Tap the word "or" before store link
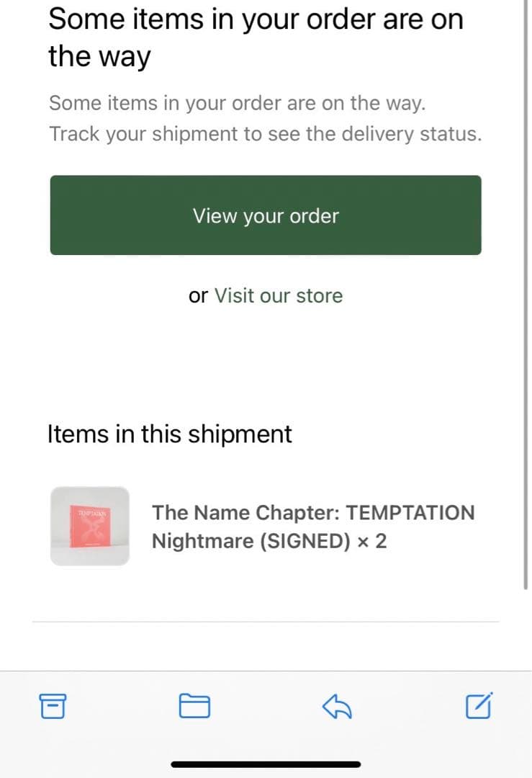Image resolution: width=532 pixels, height=778 pixels. [x=198, y=295]
